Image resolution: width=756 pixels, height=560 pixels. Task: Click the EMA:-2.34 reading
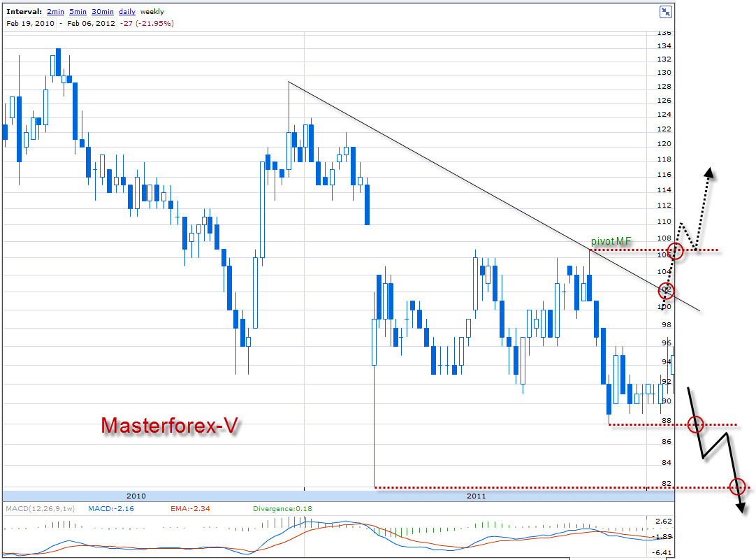pos(190,508)
